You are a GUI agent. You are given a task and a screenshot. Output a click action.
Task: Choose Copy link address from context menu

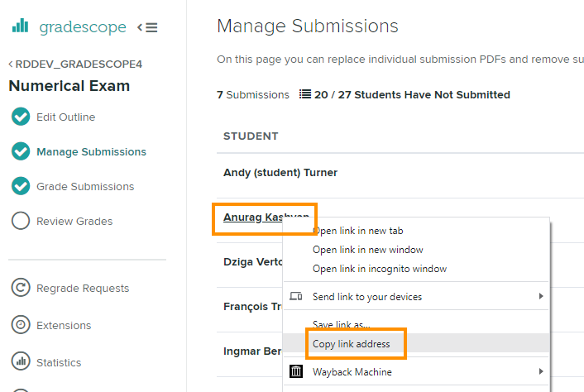click(x=352, y=343)
